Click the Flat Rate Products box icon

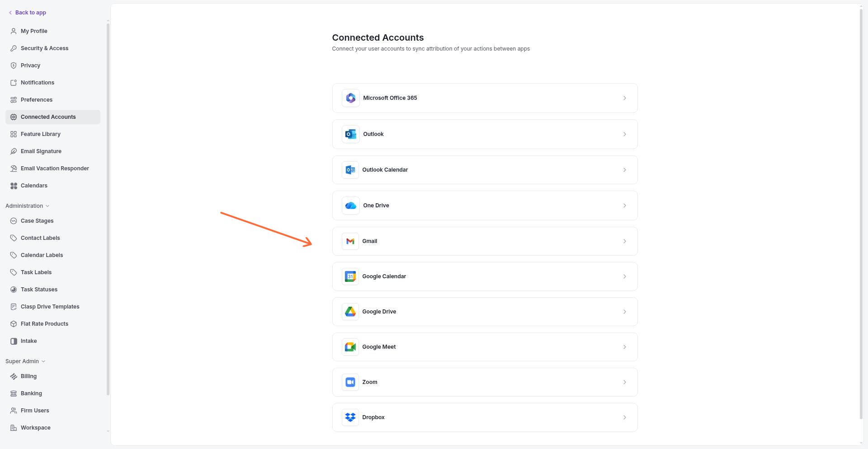click(14, 324)
